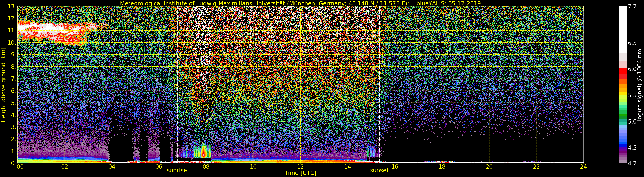Image resolution: width=644 pixels, height=177 pixels.
Task: Click height tick label '5.'
Action: click(13, 103)
